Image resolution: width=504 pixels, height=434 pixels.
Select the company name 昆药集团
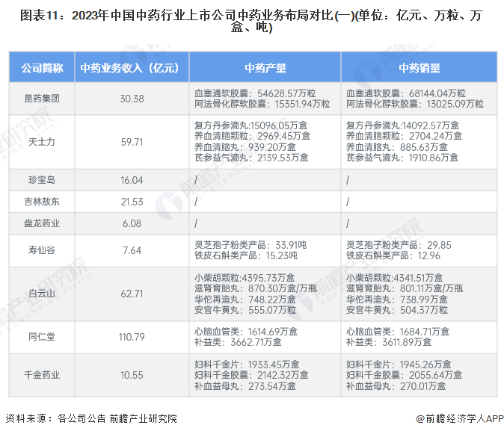coord(42,99)
